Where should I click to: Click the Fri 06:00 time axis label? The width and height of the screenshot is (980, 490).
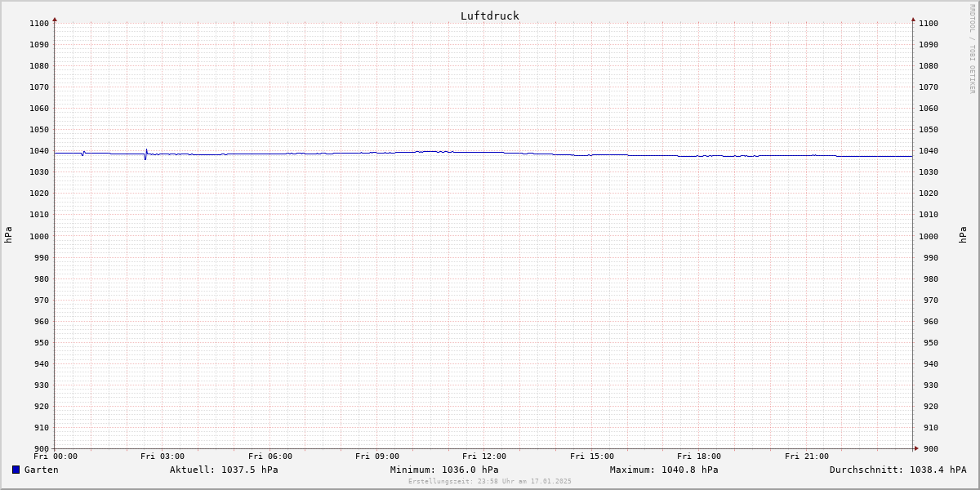(x=270, y=457)
